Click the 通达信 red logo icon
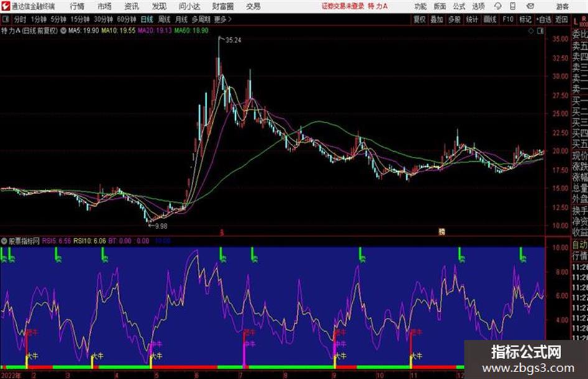588x379 pixels. coord(6,6)
